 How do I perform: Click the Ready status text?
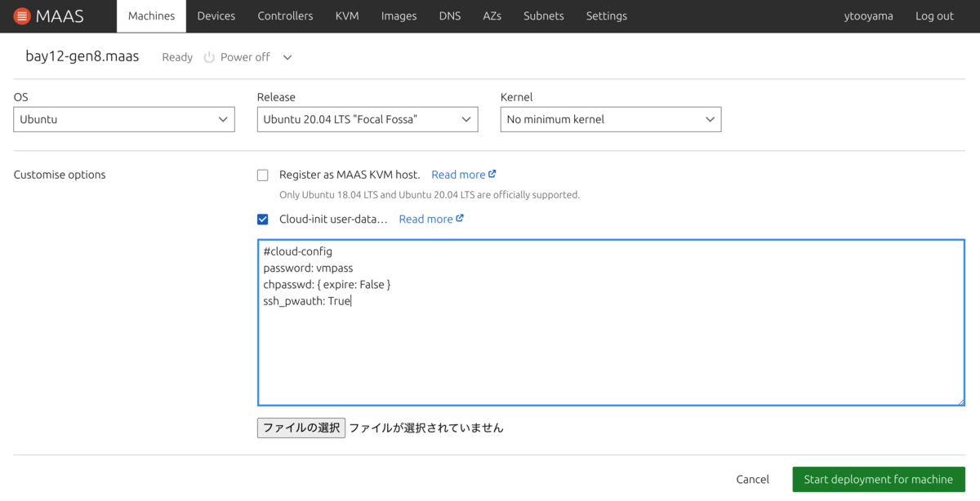pos(177,57)
